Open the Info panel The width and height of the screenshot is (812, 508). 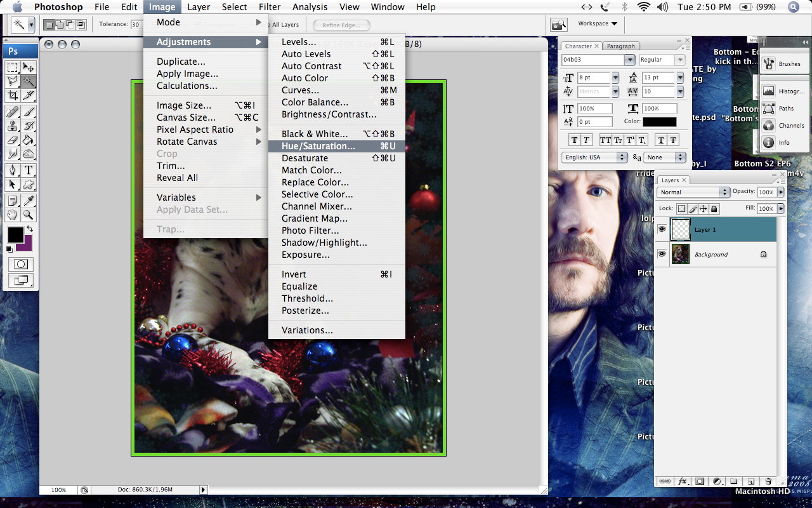click(784, 143)
